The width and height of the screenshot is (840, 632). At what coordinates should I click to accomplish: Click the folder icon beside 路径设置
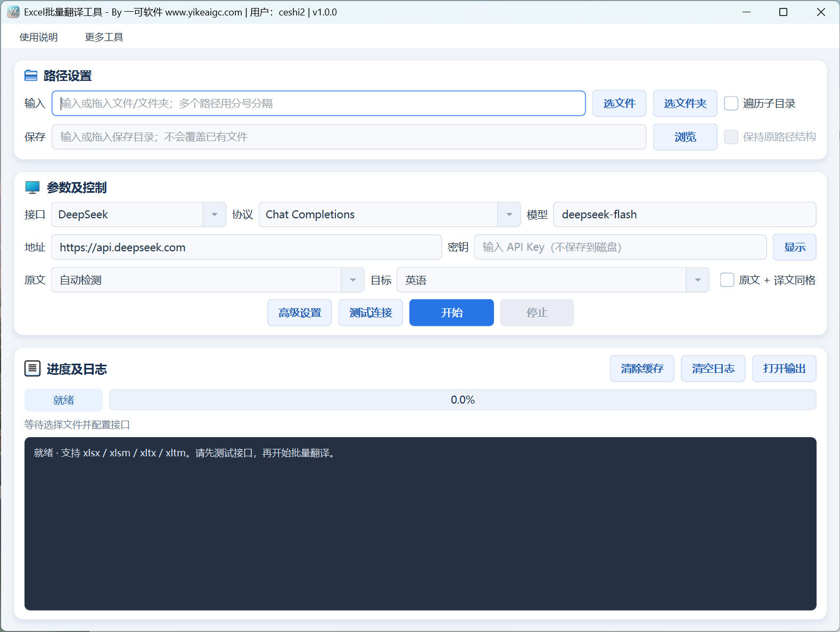click(x=31, y=76)
